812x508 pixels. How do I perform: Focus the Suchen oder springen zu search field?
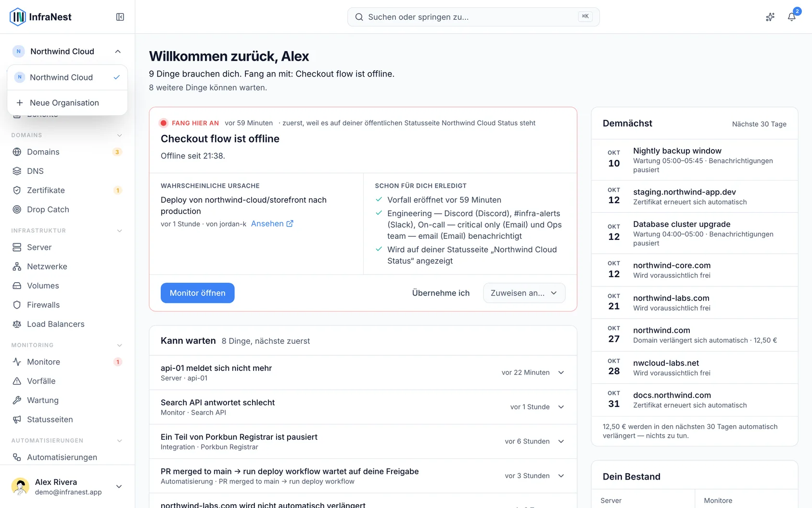[473, 17]
